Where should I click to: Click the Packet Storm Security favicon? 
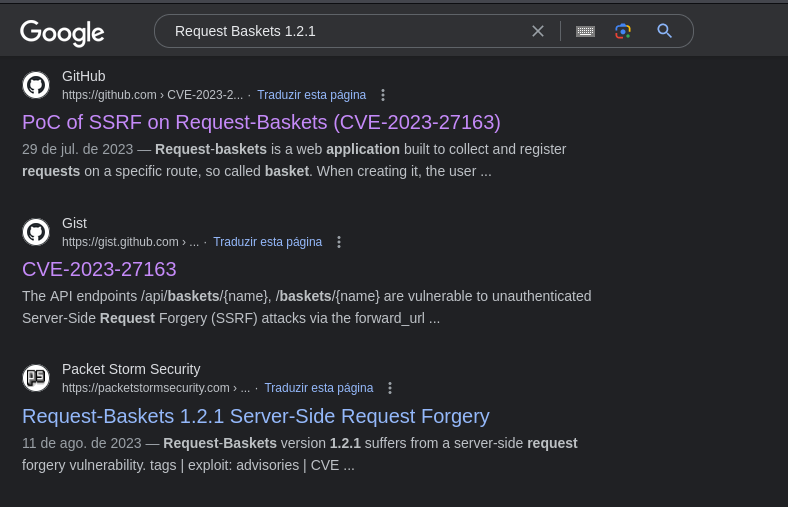coord(36,378)
